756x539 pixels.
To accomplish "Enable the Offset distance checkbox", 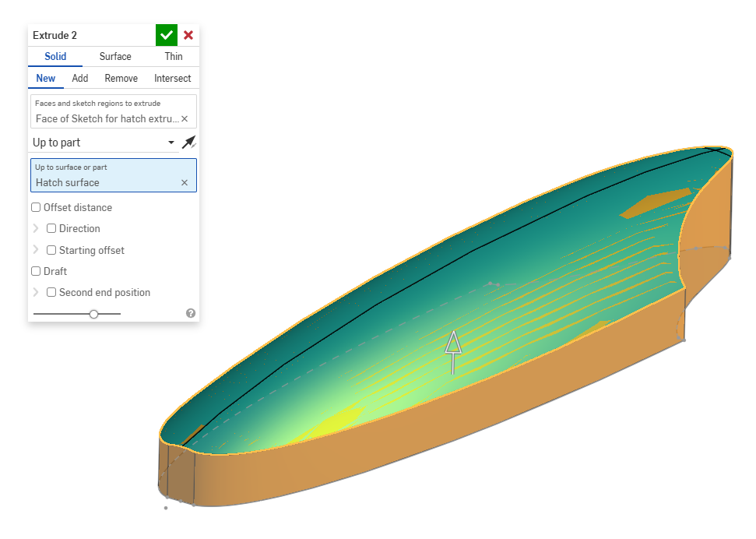I will [36, 207].
